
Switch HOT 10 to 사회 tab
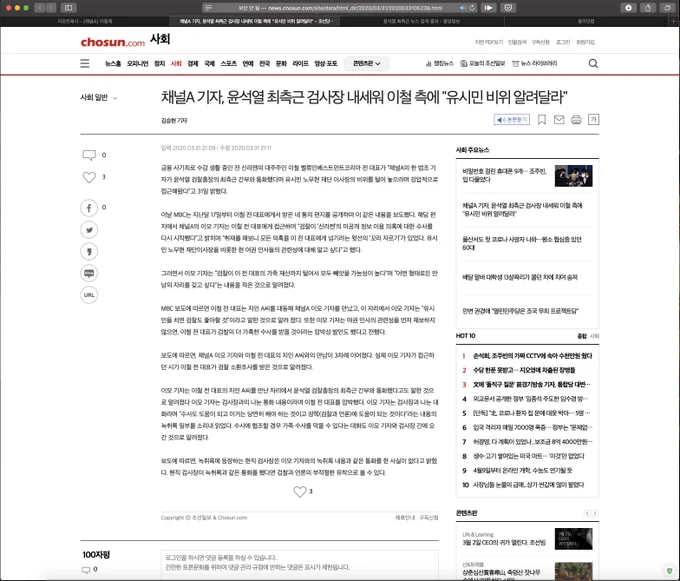click(x=595, y=336)
